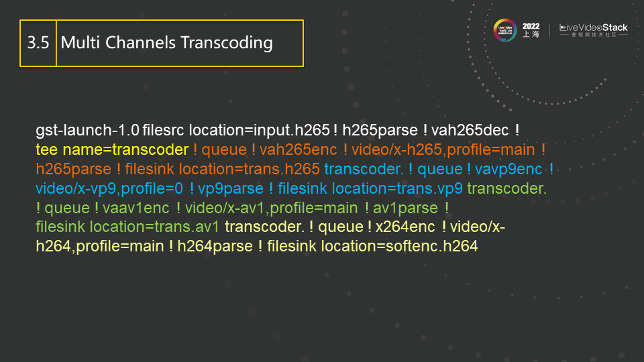Click the filesink location=trans.h265 text
This screenshot has height=362, width=644.
tap(222, 168)
